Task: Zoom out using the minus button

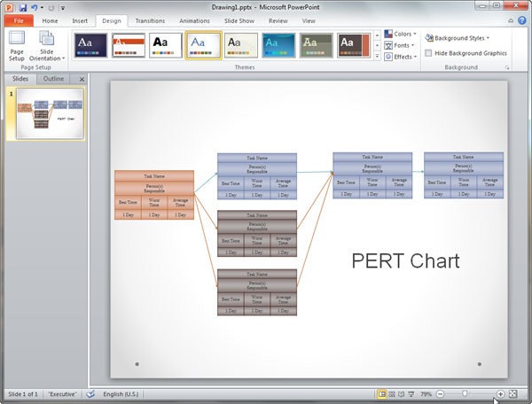Action: tap(440, 393)
